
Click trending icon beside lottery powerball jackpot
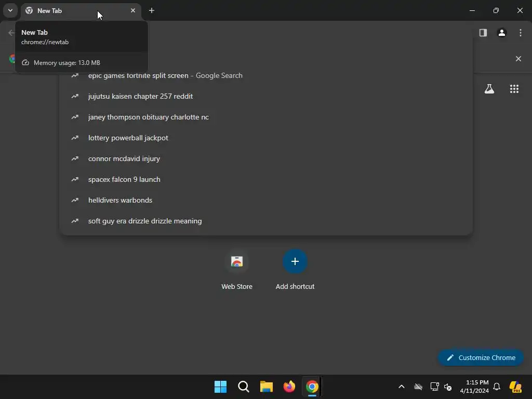tap(75, 138)
